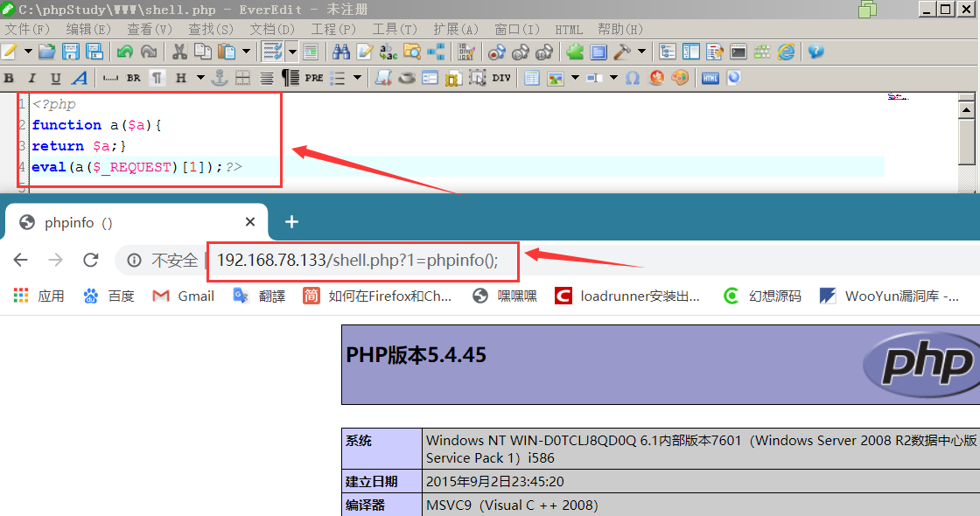Apply bold with the B icon
Screen dimensions: 980x516
tap(9, 78)
